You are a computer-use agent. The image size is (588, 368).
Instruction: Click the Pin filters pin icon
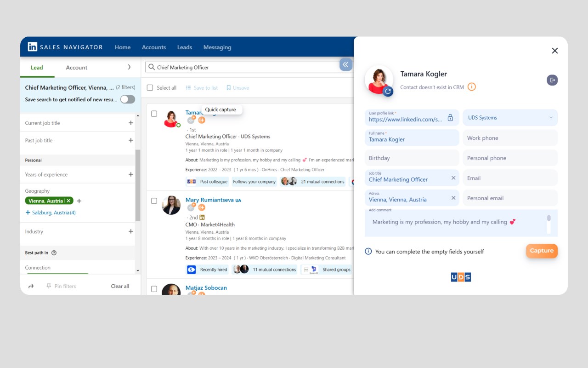click(x=49, y=286)
